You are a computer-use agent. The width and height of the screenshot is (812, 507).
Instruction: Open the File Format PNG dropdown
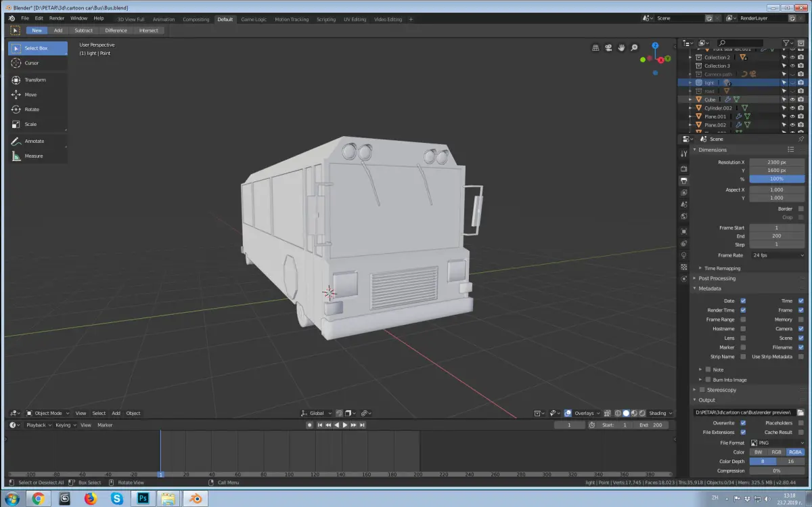click(x=777, y=443)
